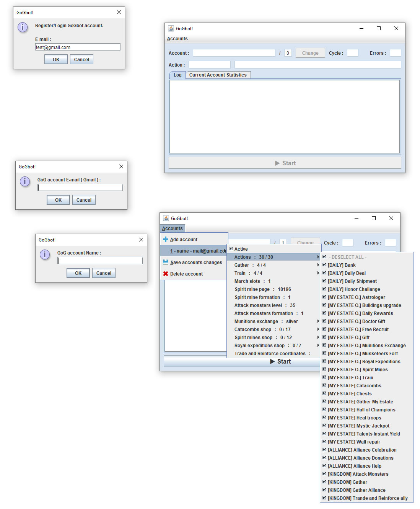Close the Register/Login GoGbot dialog

pyautogui.click(x=119, y=12)
